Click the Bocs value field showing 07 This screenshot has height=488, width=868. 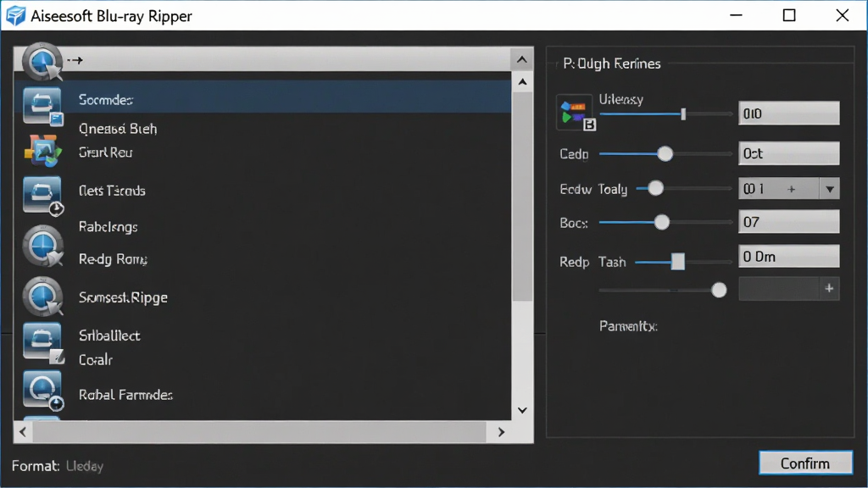(x=789, y=222)
